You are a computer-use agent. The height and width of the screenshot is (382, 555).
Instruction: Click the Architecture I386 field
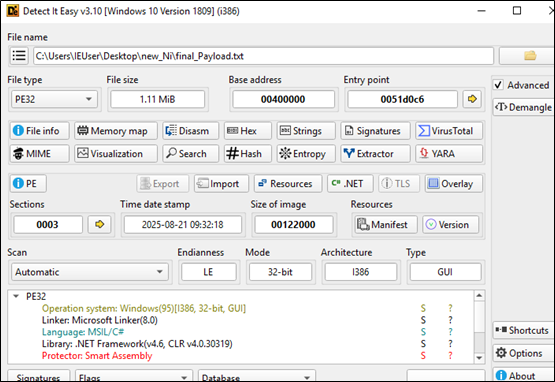pos(361,272)
